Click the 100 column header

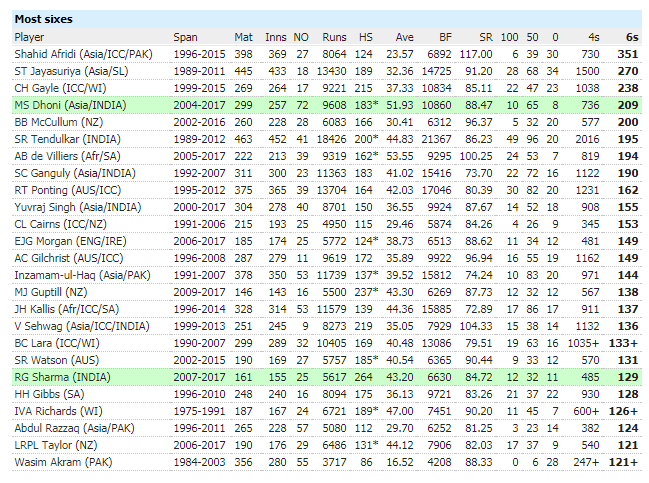510,37
